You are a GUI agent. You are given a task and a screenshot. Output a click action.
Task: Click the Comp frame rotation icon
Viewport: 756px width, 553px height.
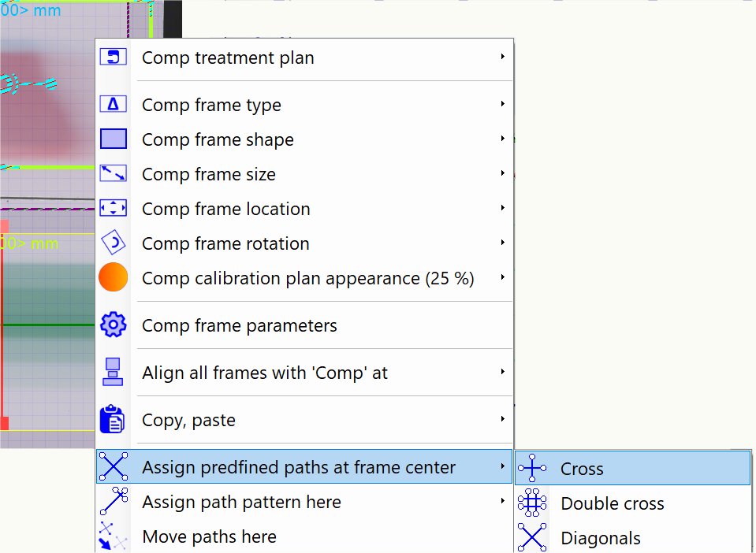(x=114, y=243)
